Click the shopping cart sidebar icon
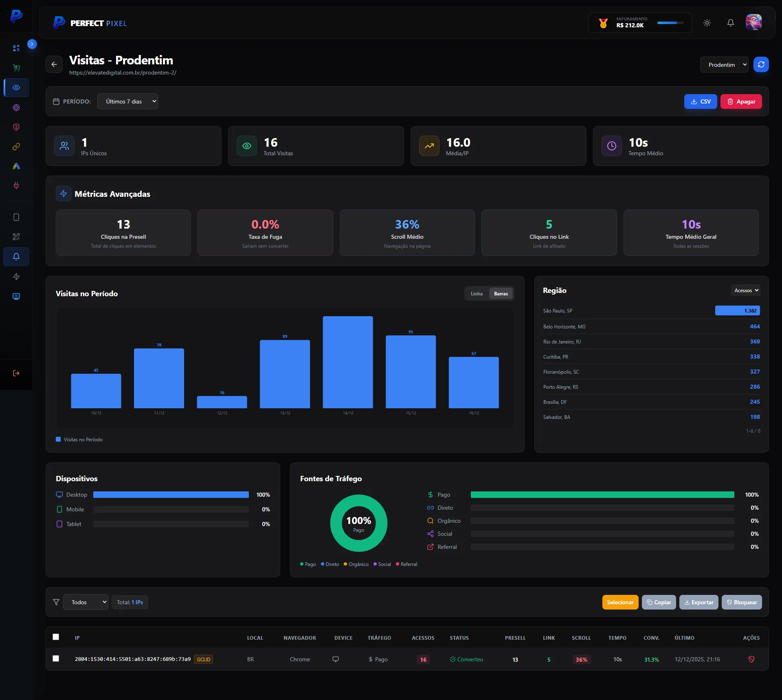Viewport: 782px width, 700px height. tap(16, 68)
